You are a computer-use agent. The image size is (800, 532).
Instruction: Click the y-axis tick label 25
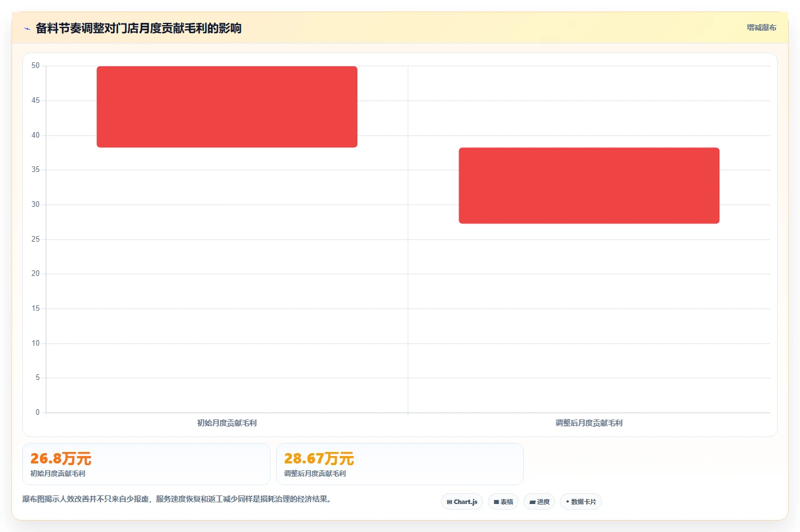pos(35,239)
